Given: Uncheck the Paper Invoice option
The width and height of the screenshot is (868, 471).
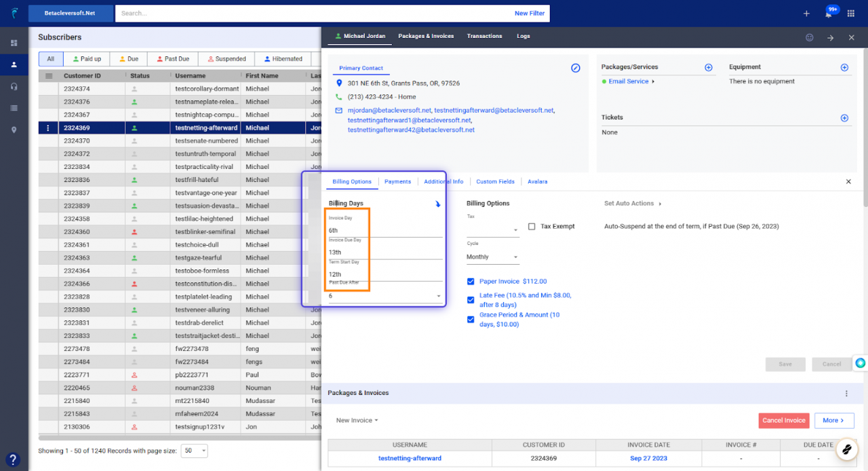Looking at the screenshot, I should (x=471, y=281).
